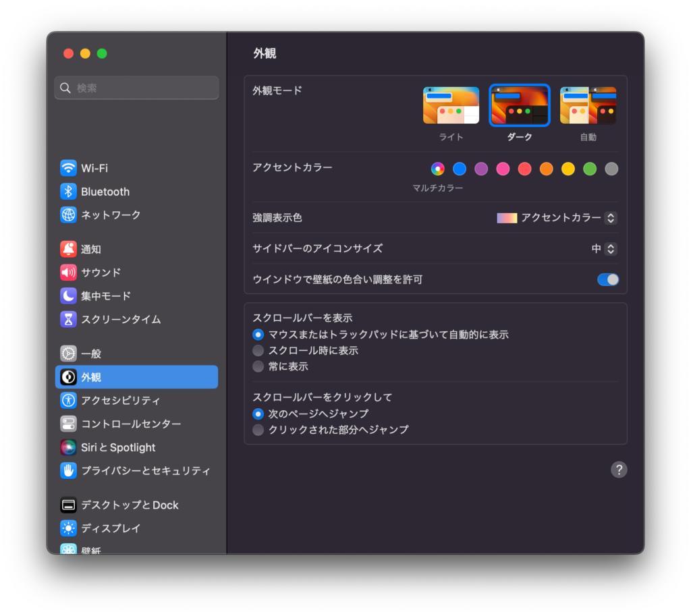
Task: Select the graphite accent color
Action: coord(611,169)
